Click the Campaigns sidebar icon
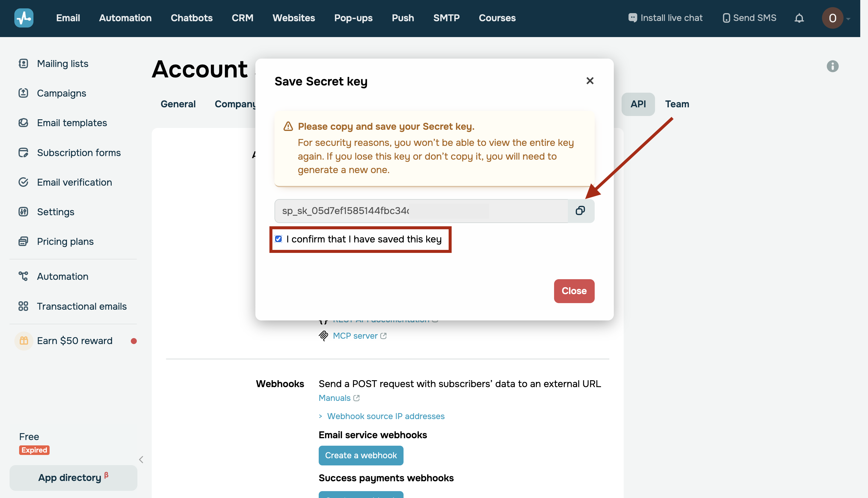Screen dimensions: 868x498 point(23,93)
